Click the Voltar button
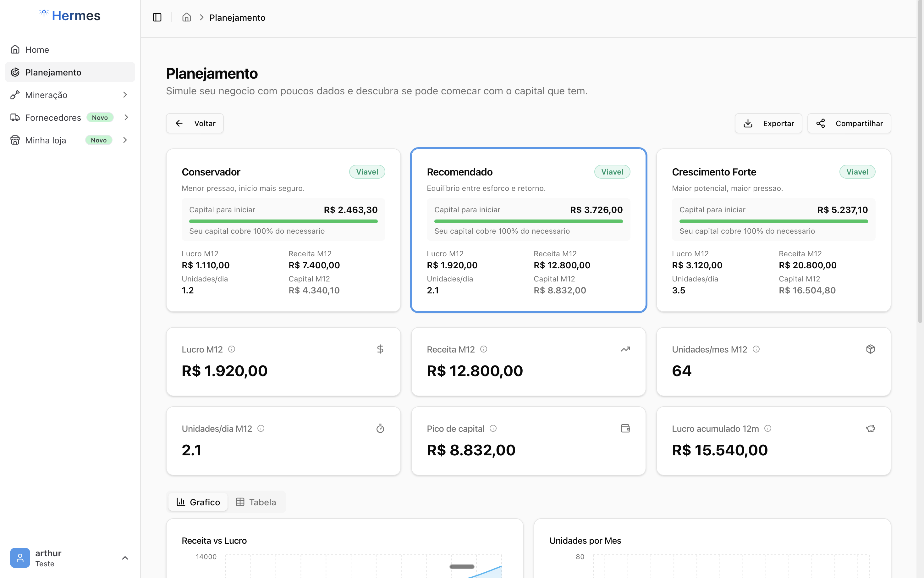Screen dimensions: 924x578 tap(195, 123)
